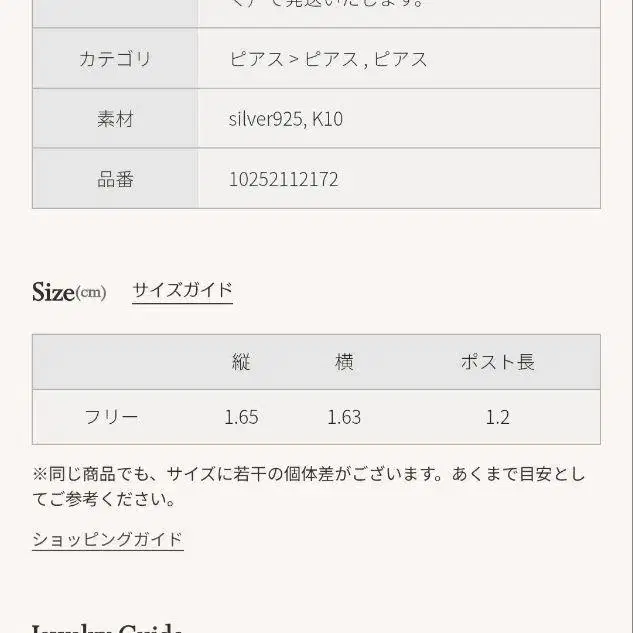Click the 1.65 height value

tap(241, 417)
